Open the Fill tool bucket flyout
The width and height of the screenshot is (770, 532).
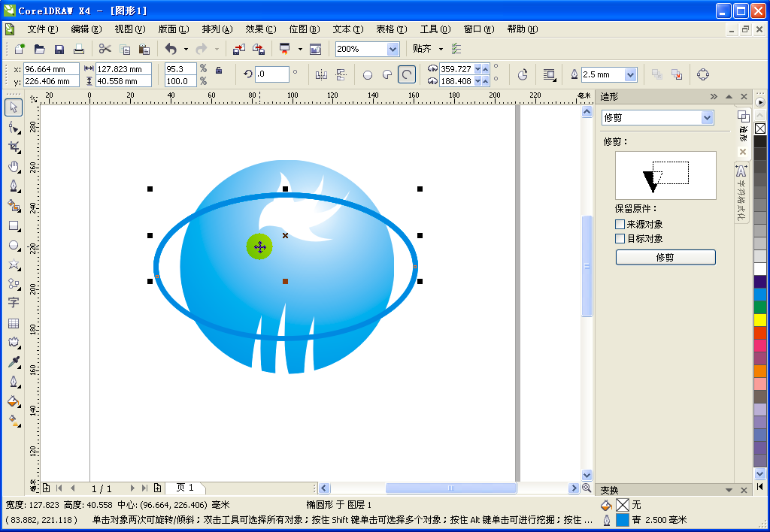[x=14, y=401]
